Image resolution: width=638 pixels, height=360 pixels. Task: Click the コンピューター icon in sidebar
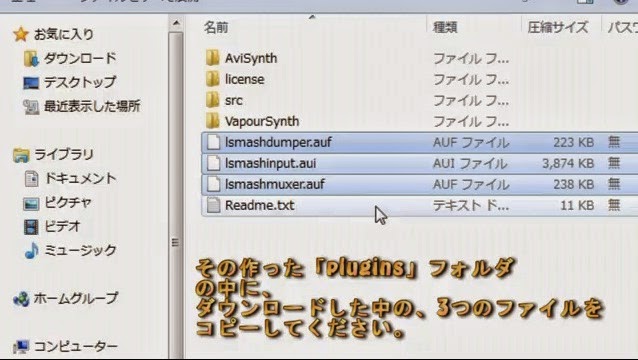[x=21, y=347]
